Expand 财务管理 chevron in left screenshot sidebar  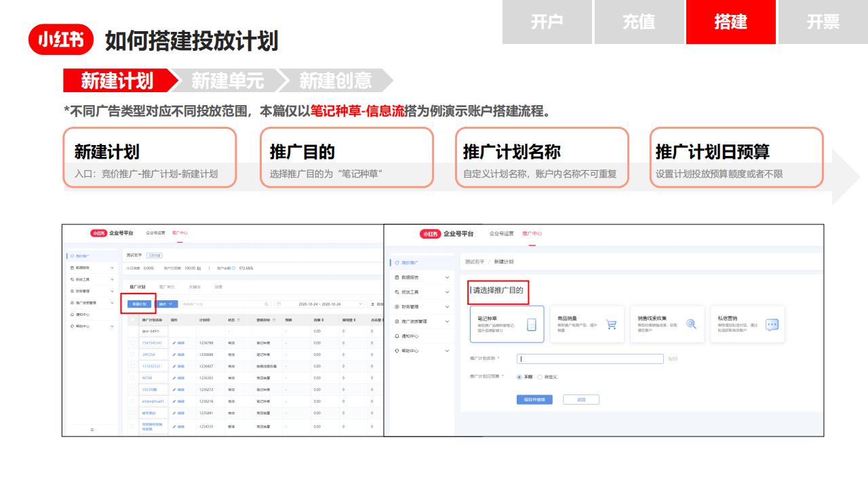tap(112, 291)
